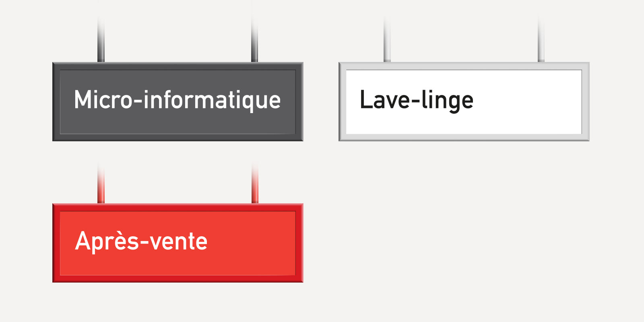The width and height of the screenshot is (644, 322).
Task: Click empty red space right of "Après-vente"
Action: [252, 243]
